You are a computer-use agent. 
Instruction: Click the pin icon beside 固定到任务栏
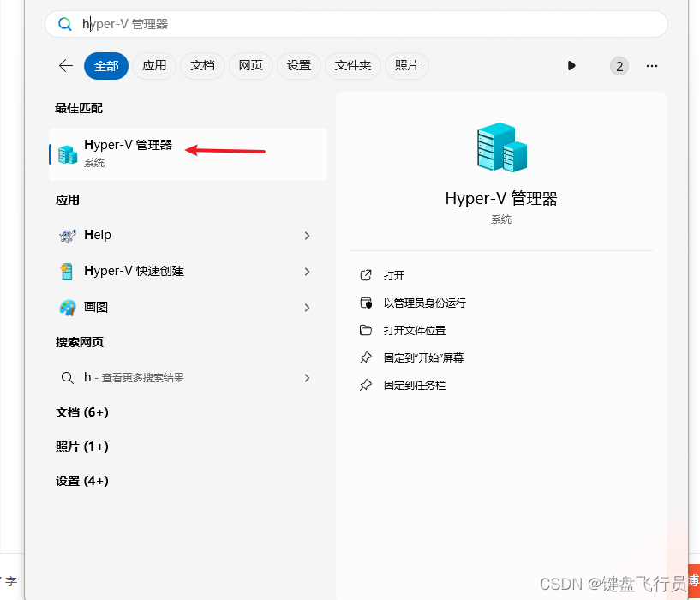(x=366, y=385)
